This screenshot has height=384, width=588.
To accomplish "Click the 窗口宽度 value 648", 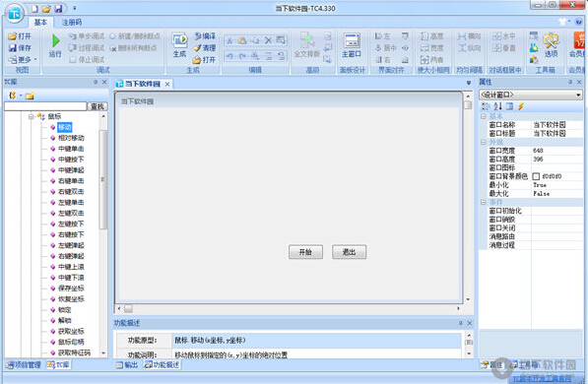I will pyautogui.click(x=538, y=151).
